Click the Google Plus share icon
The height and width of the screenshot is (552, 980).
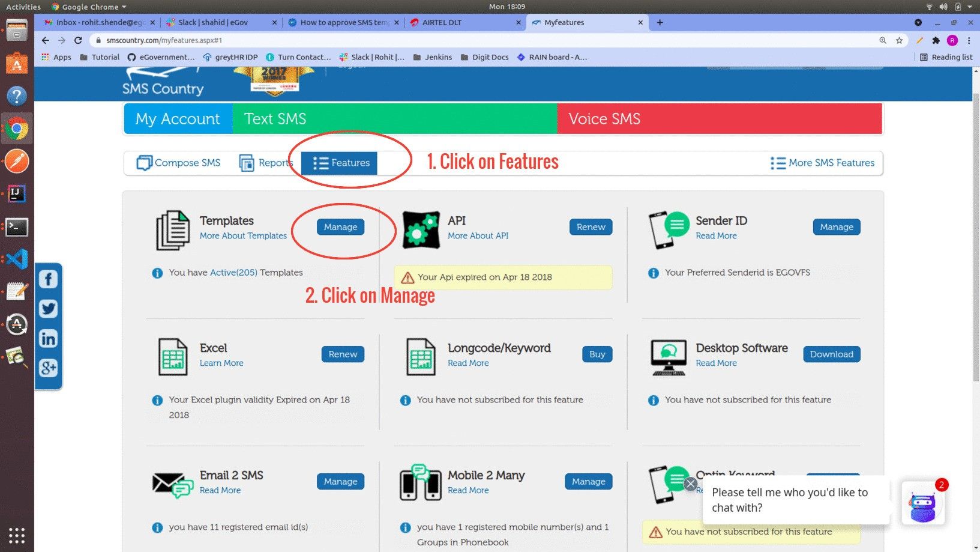[x=48, y=368]
